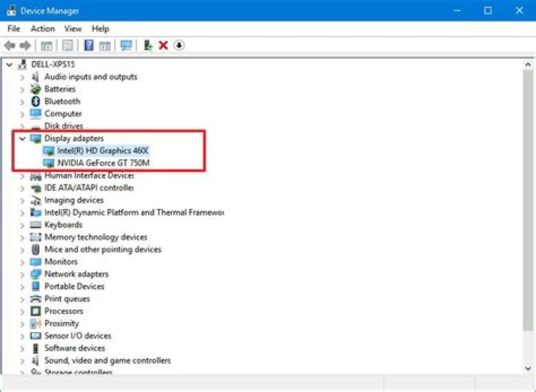Click the Sensor I/O devices icon
Image resolution: width=536 pixels, height=392 pixels.
[x=36, y=335]
